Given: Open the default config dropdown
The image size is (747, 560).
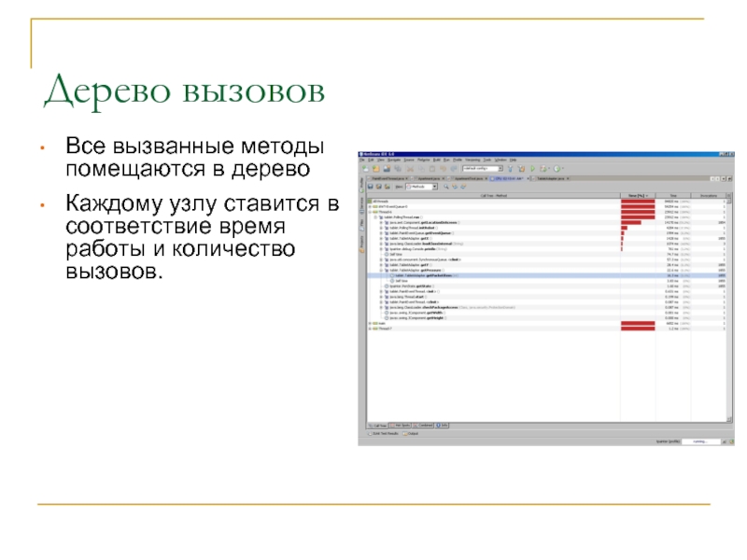Looking at the screenshot, I should tap(483, 169).
